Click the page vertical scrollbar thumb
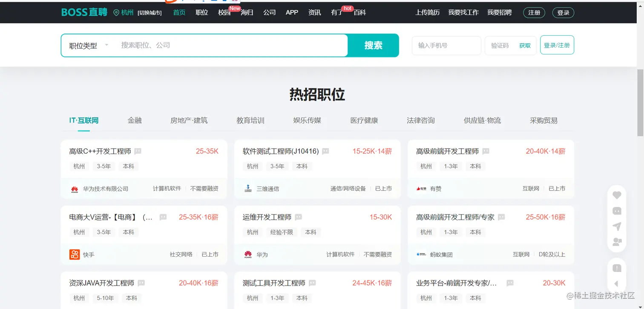The image size is (644, 309). [x=640, y=102]
